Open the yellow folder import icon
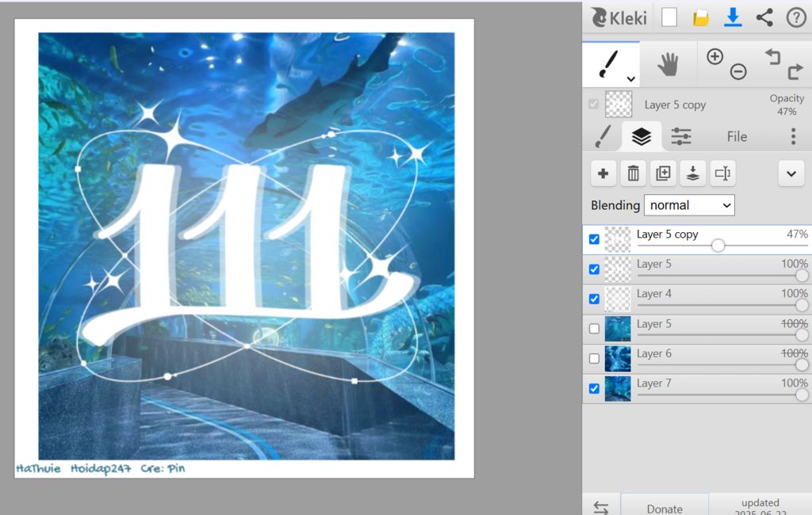The width and height of the screenshot is (812, 515). [701, 18]
